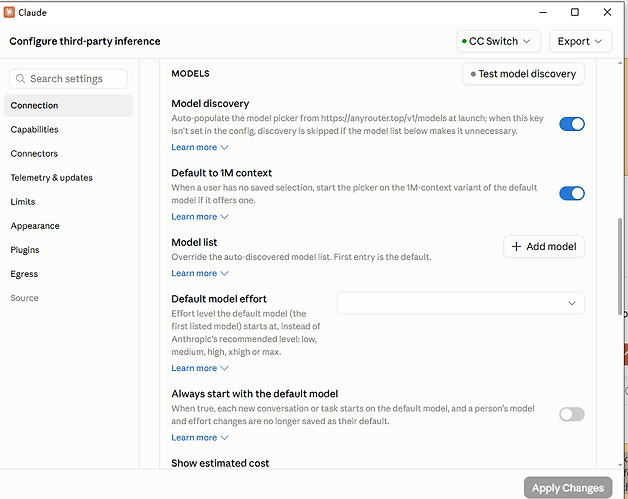
Task: Maximize the Claude window
Action: point(575,12)
